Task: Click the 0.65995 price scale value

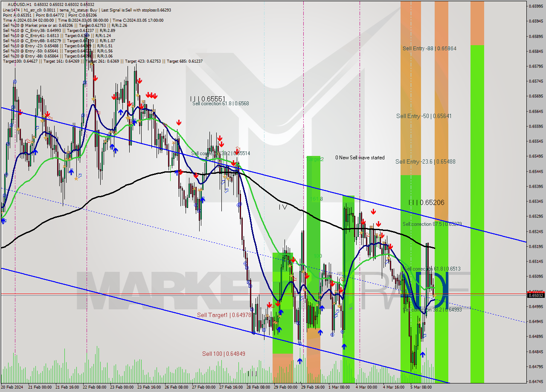Action: 536,6
